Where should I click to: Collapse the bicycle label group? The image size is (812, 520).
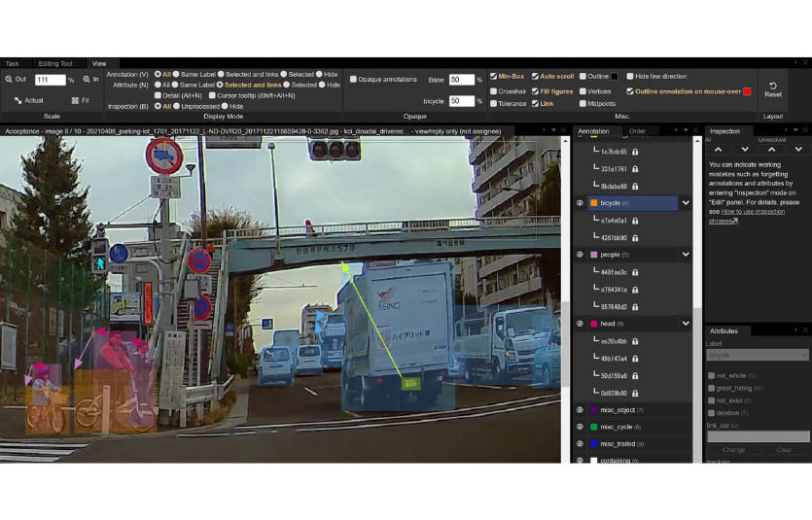[x=686, y=203]
